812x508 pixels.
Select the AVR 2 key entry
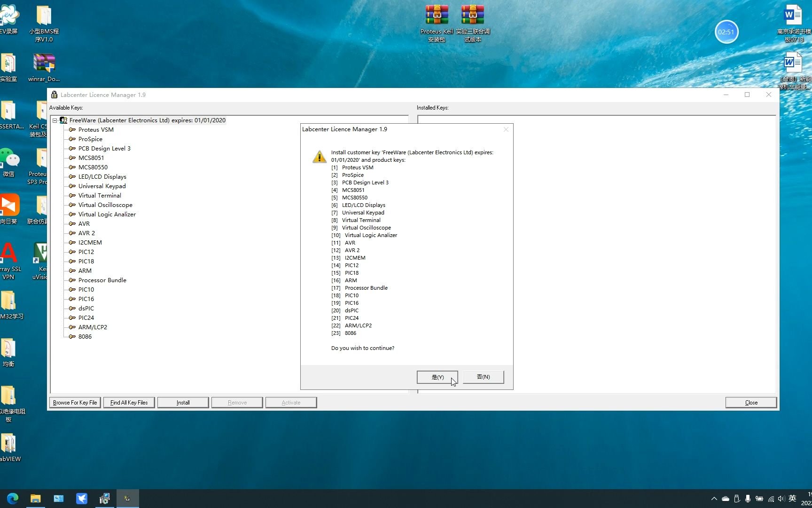(x=86, y=233)
